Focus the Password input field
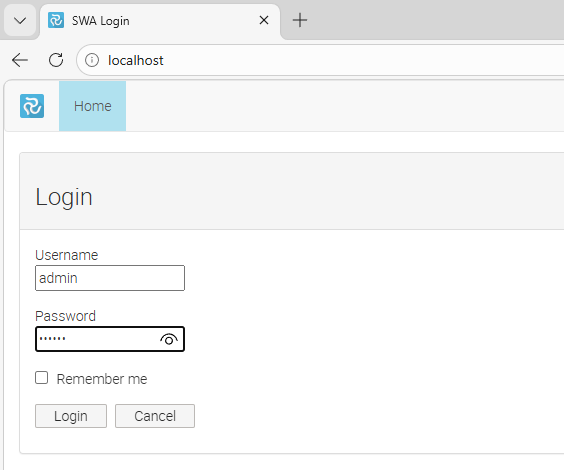Viewport: 564px width, 470px height. click(110, 339)
